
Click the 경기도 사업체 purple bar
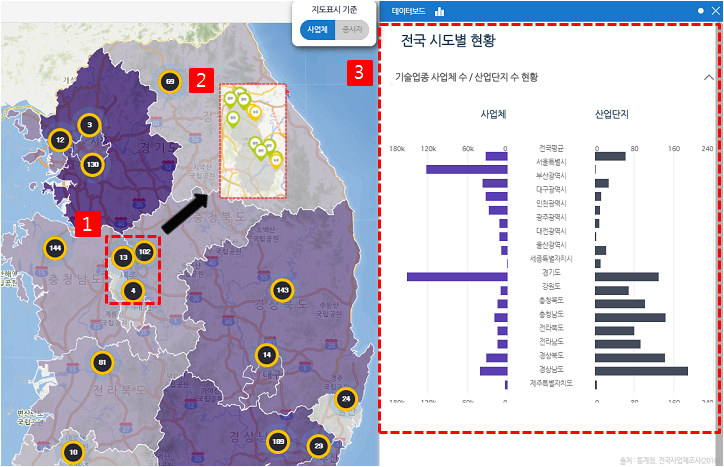(x=457, y=277)
